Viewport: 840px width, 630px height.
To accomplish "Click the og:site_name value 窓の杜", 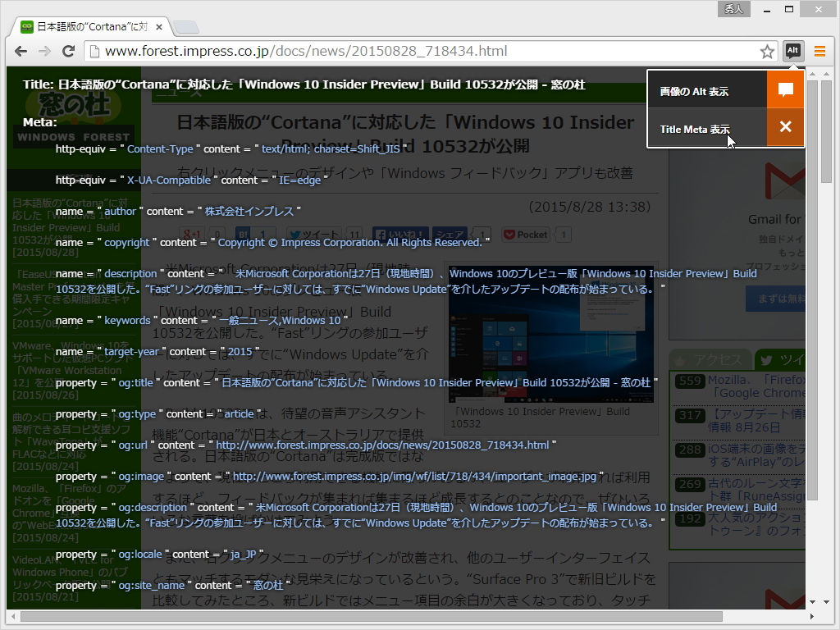I will 268,586.
